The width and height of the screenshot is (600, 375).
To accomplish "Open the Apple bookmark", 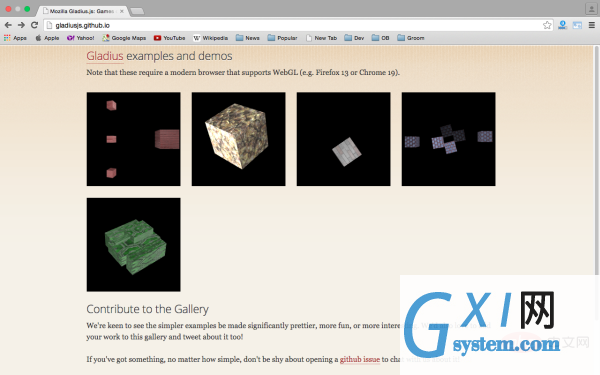I will pos(47,38).
